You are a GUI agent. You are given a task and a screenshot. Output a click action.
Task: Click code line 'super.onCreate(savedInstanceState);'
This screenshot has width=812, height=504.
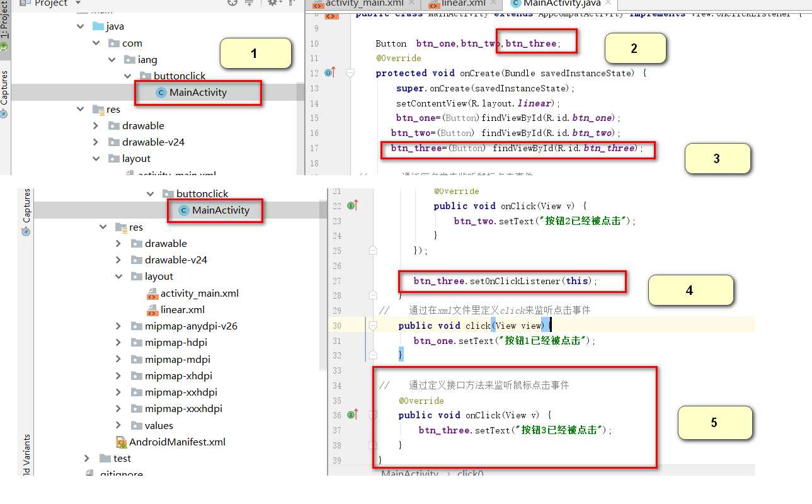click(x=486, y=88)
